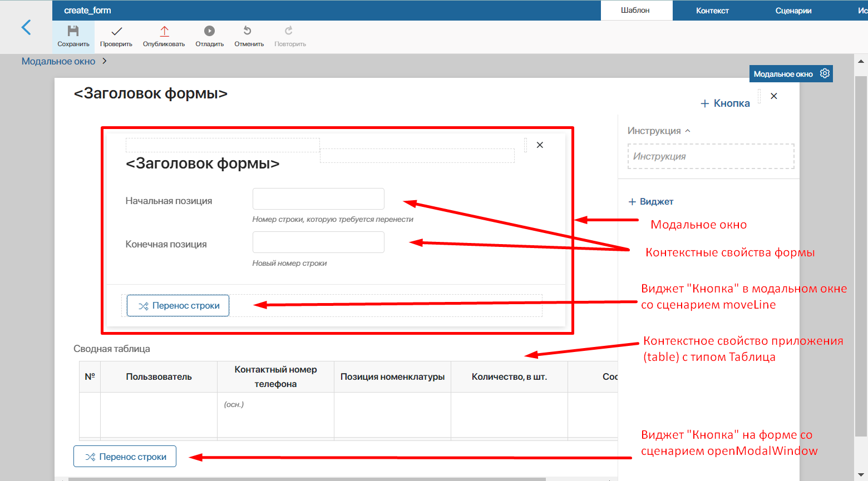This screenshot has height=481, width=868.
Task: Click the Проверить checkmark icon
Action: [x=116, y=31]
